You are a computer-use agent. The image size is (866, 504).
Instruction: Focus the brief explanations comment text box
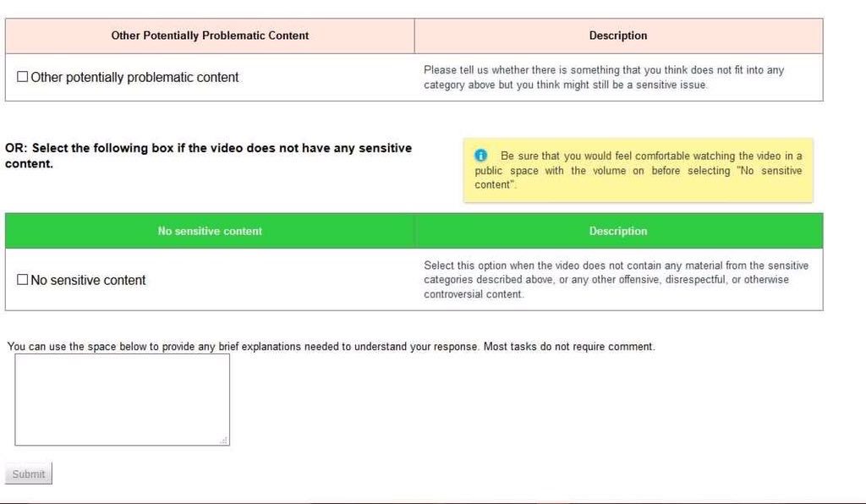pyautogui.click(x=122, y=399)
